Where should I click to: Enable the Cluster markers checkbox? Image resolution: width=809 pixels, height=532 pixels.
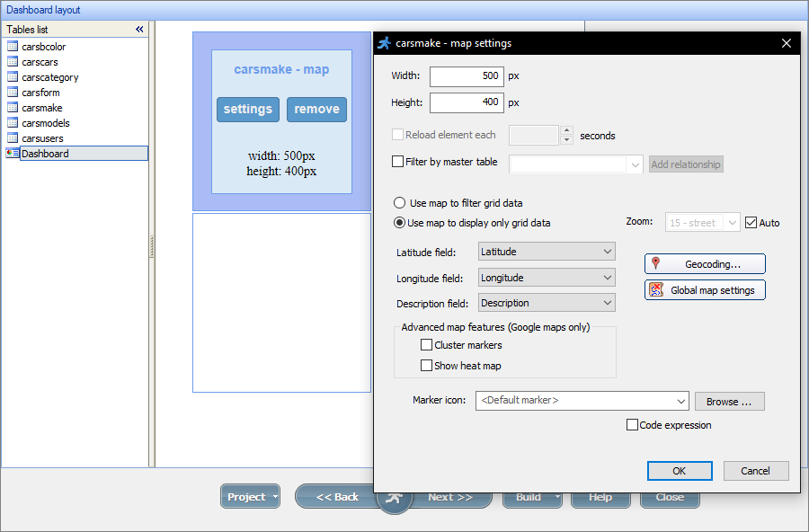click(x=426, y=344)
